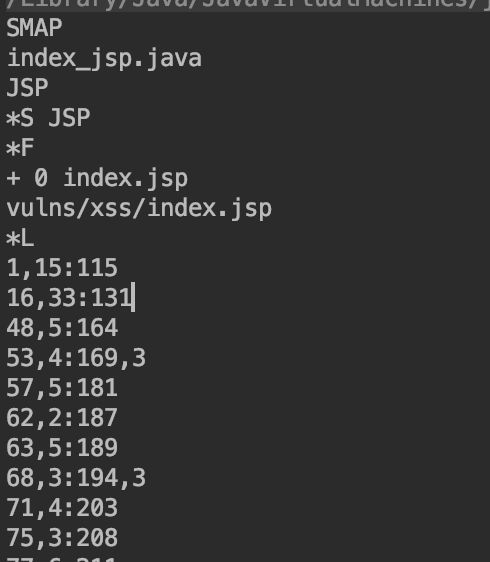Click the 63,5:189 mapping line
Viewport: 490px width, 562px height.
[x=62, y=448]
